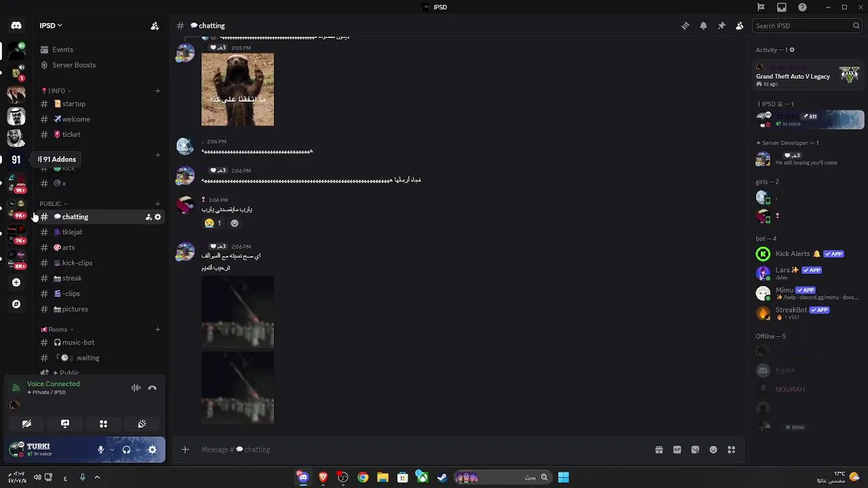The width and height of the screenshot is (868, 488).
Task: Deafen with the headphones icon
Action: [126, 449]
